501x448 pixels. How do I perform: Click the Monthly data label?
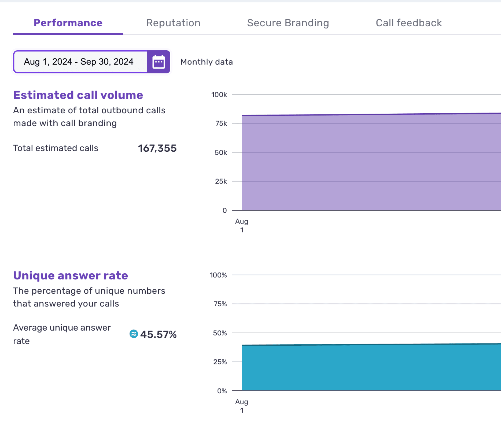pos(207,62)
